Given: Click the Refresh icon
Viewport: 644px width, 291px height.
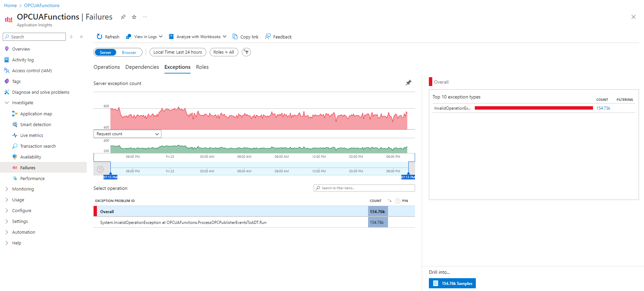Looking at the screenshot, I should pyautogui.click(x=99, y=36).
